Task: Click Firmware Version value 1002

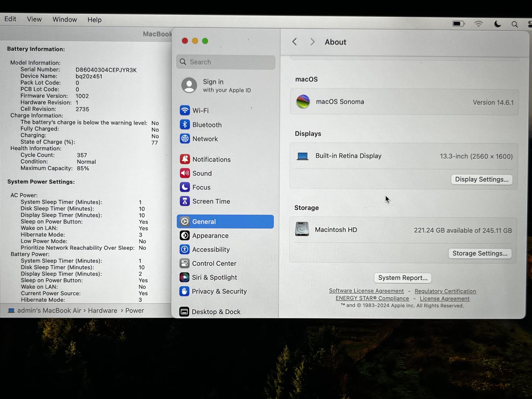Action: [82, 96]
